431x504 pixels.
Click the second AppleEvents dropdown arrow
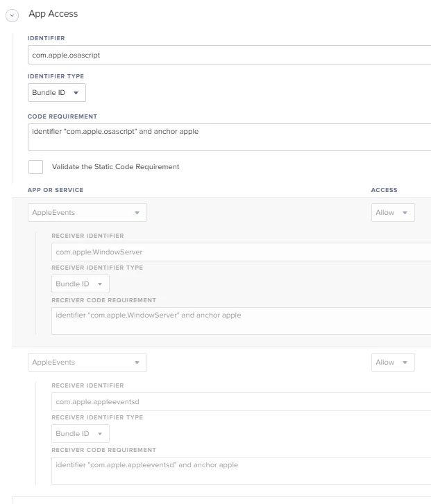pyautogui.click(x=137, y=363)
